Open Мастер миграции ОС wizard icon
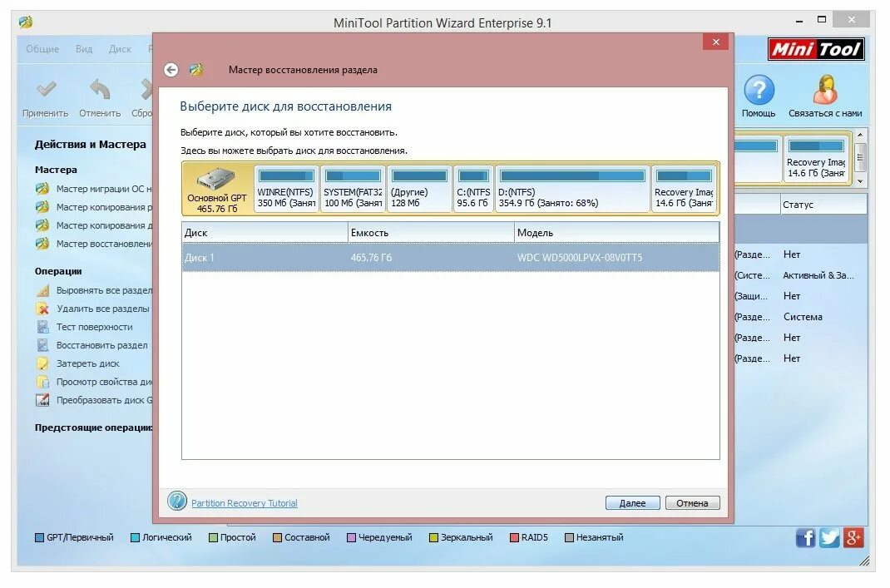890x588 pixels. [42, 189]
